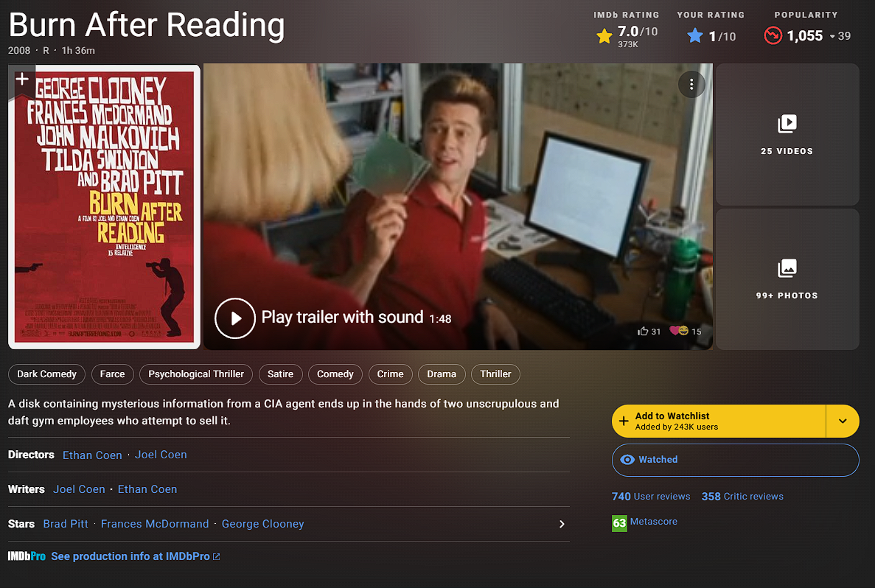Open the trailer three-dot options menu
875x588 pixels.
691,84
